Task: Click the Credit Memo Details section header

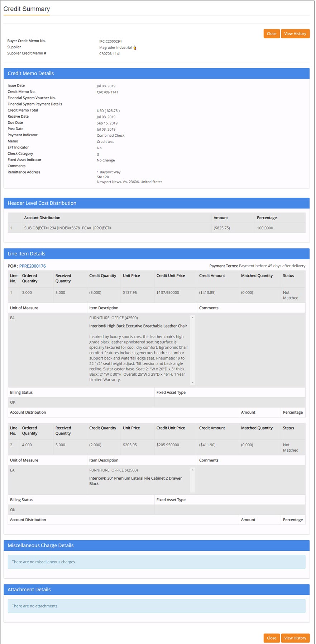Action: coord(156,74)
